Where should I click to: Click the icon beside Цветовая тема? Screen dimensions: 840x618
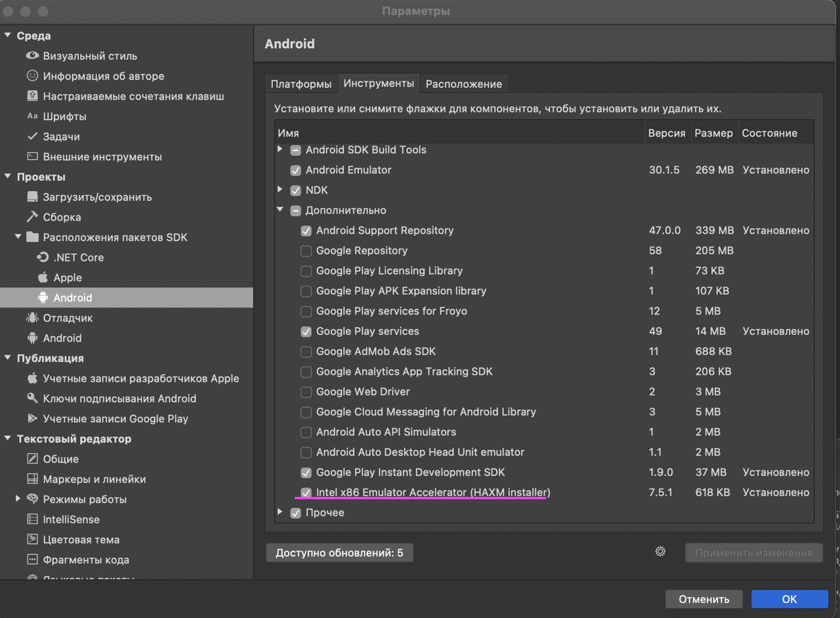coord(32,540)
